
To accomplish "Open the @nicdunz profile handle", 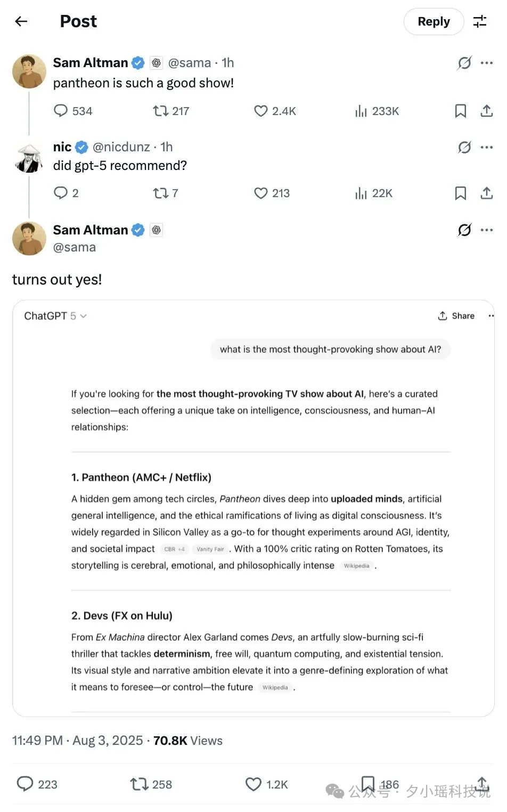I will tap(121, 147).
